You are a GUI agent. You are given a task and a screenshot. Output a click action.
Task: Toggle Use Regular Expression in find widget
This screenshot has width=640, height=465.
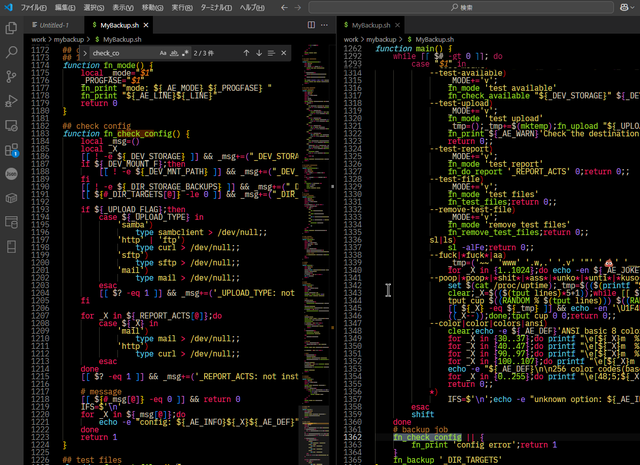(x=186, y=52)
